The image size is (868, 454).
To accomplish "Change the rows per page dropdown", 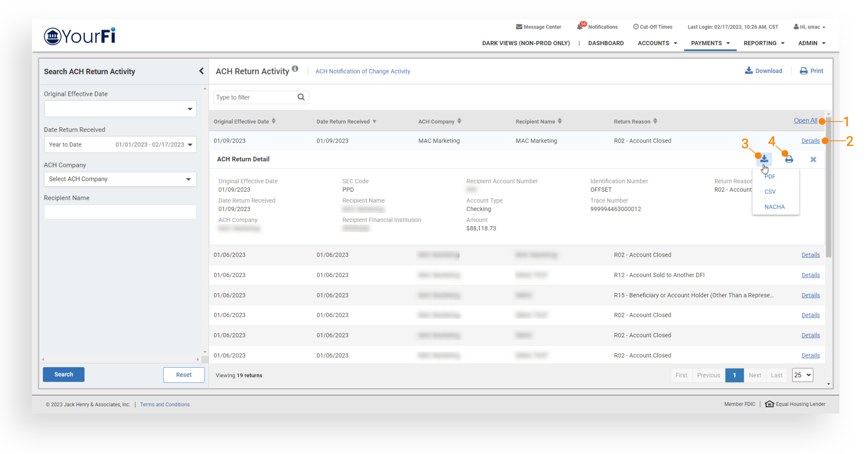I will tap(802, 375).
